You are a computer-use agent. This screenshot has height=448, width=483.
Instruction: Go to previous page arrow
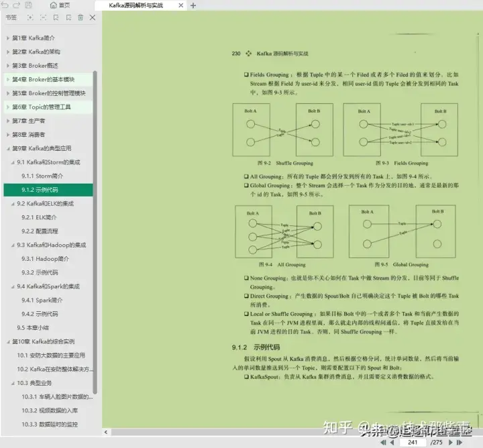pyautogui.click(x=392, y=443)
